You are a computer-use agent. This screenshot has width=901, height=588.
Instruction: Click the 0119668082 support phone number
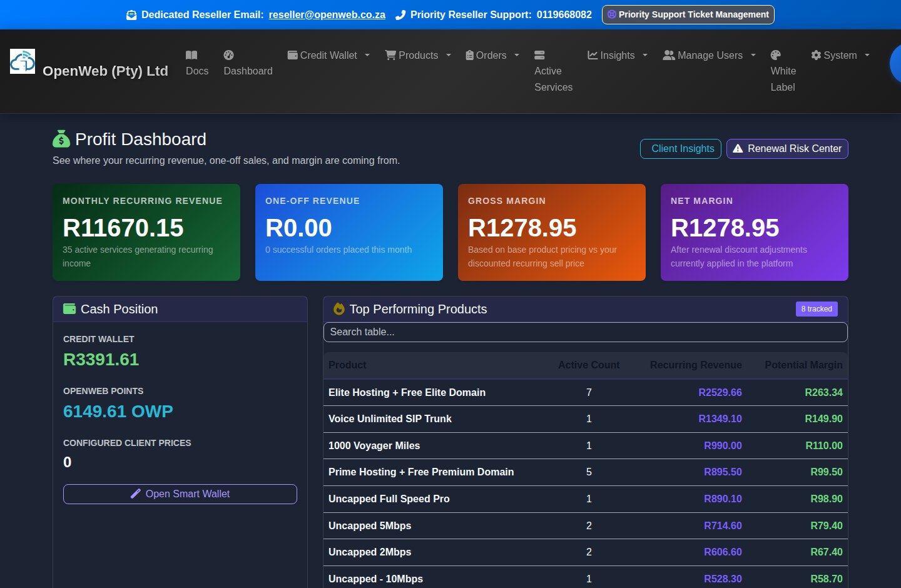click(564, 14)
